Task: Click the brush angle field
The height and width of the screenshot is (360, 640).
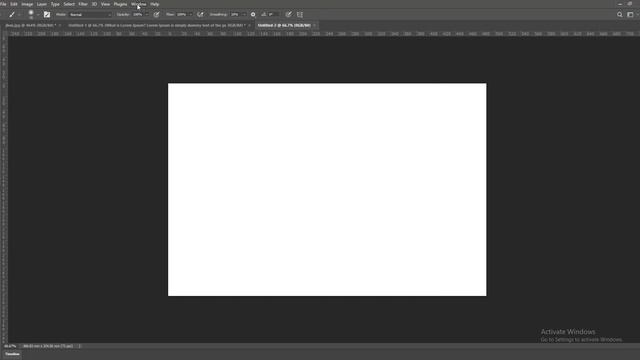Action: (273, 14)
